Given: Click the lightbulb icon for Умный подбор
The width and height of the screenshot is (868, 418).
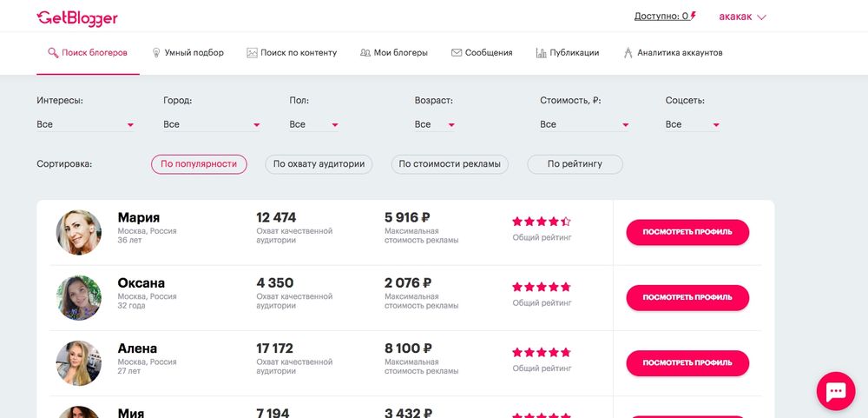Looking at the screenshot, I should click(x=156, y=53).
